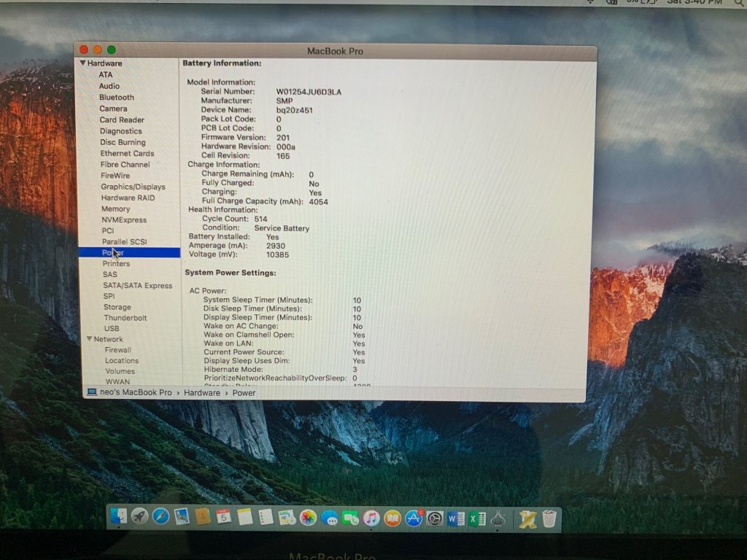Launch Microsoft Excel from Dock
Image resolution: width=747 pixels, height=560 pixels.
[x=477, y=518]
